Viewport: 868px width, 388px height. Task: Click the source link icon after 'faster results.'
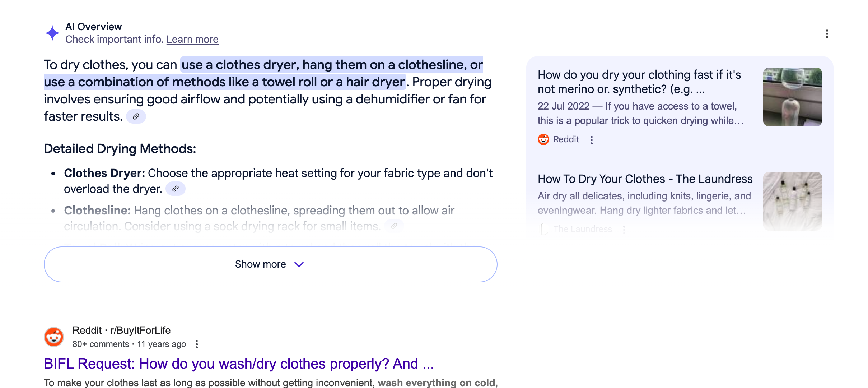[136, 116]
